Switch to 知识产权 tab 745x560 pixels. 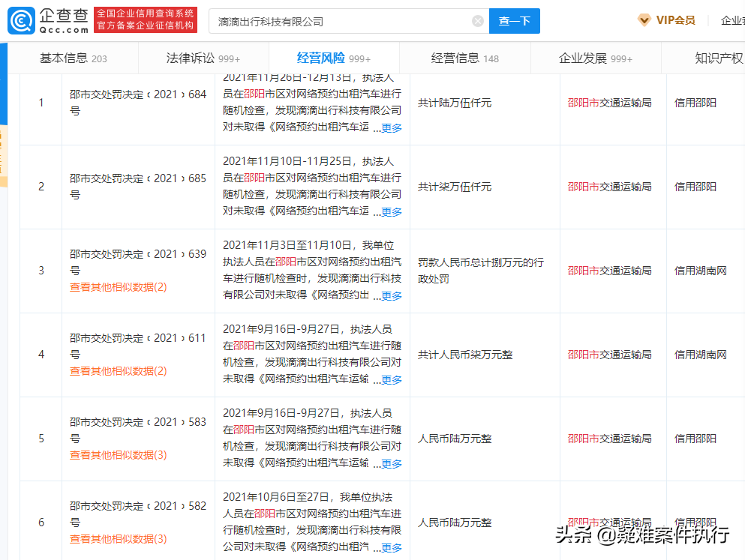click(x=719, y=58)
